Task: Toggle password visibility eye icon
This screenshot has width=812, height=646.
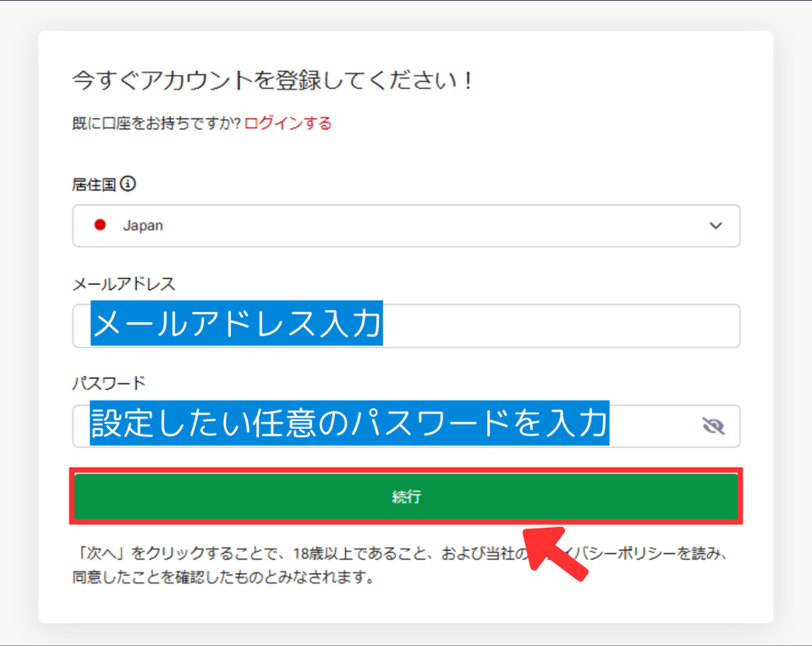Action: [x=713, y=426]
